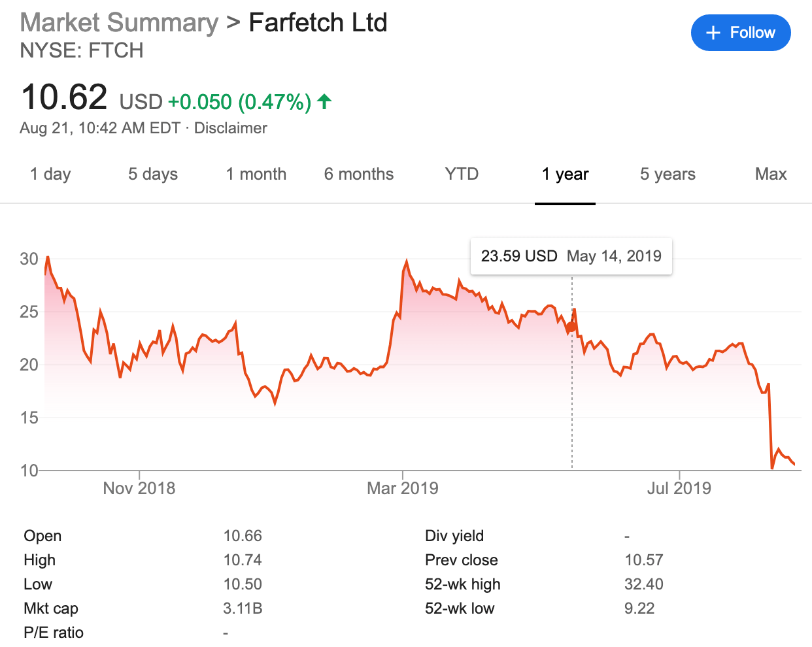Image resolution: width=812 pixels, height=647 pixels.
Task: Click the plus icon on the Follow button
Action: [713, 33]
